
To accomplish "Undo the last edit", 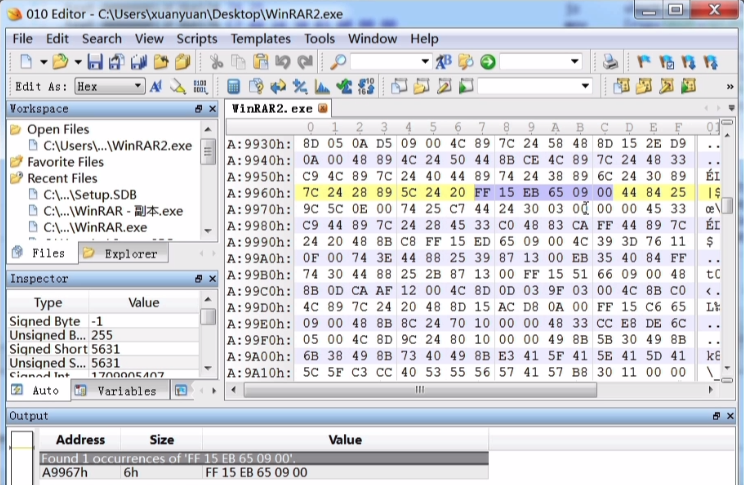I will 283,62.
